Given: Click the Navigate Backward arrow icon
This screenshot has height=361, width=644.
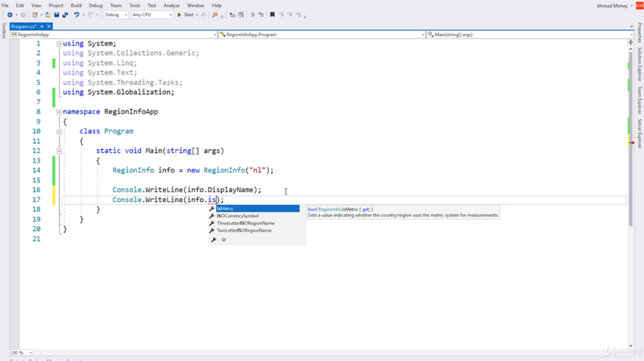Looking at the screenshot, I should point(9,15).
